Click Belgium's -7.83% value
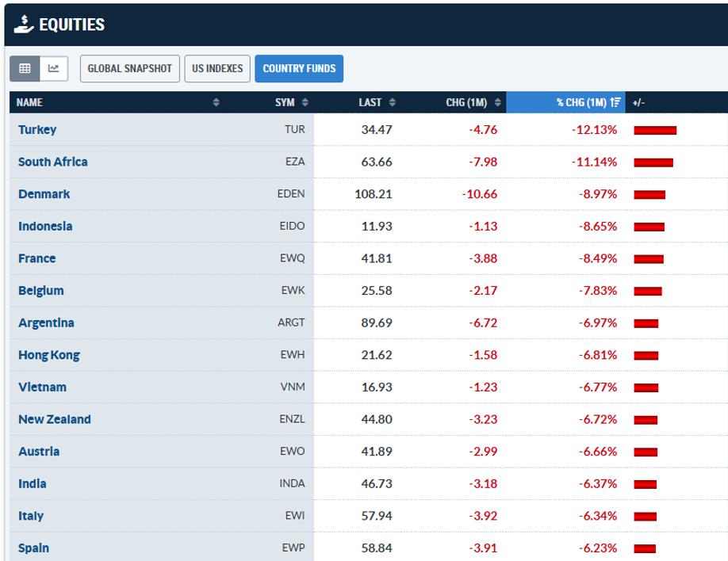Viewport: 728px width, 561px height. (x=598, y=291)
